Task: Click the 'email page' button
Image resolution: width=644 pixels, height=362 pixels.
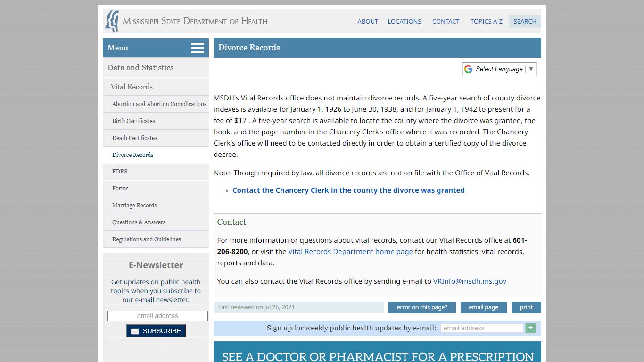Action: tap(483, 307)
